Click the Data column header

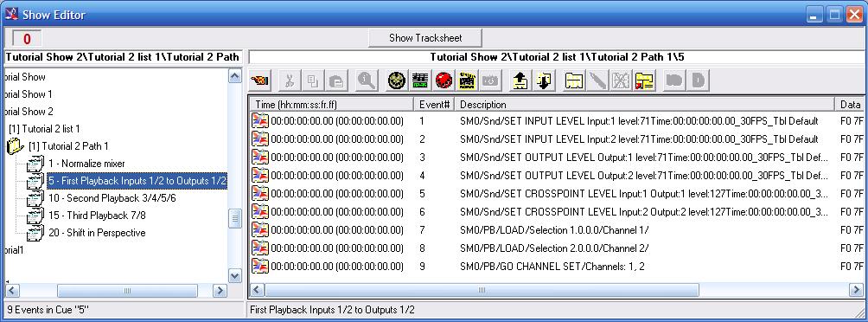click(850, 104)
